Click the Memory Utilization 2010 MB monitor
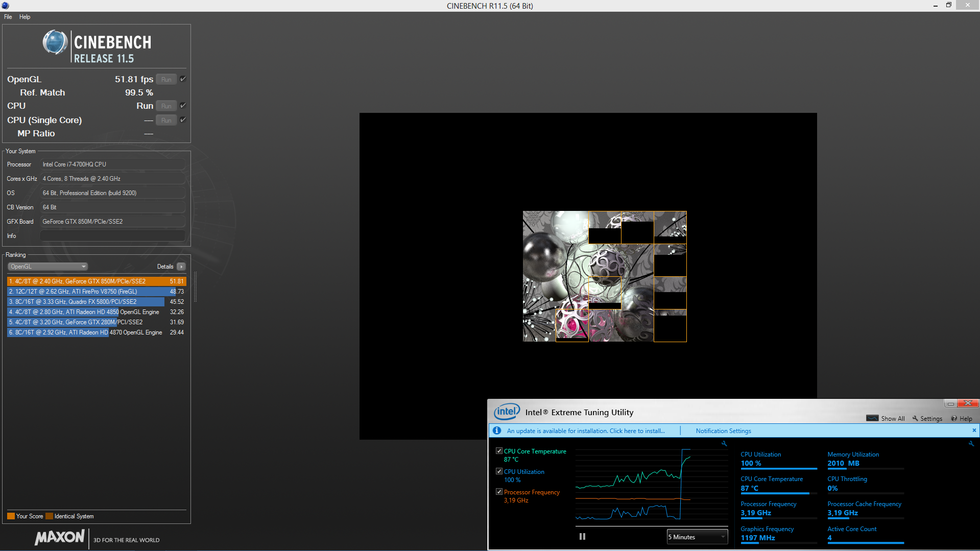 866,460
